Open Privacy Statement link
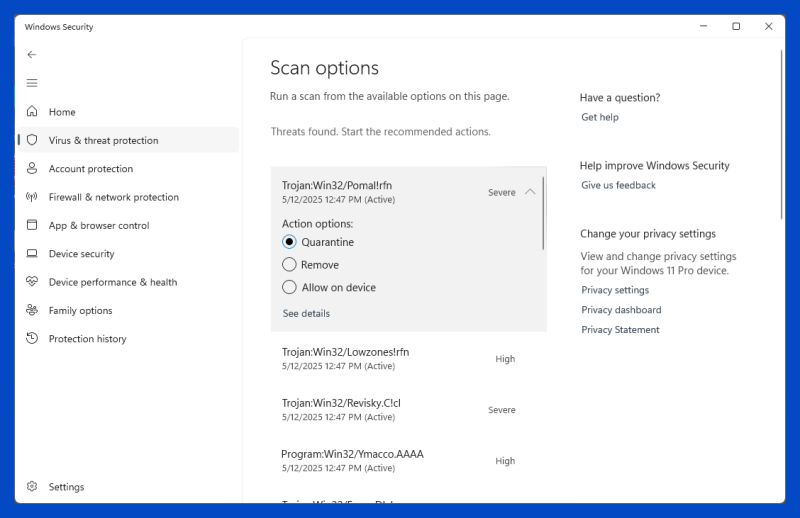This screenshot has width=800, height=518. [620, 330]
